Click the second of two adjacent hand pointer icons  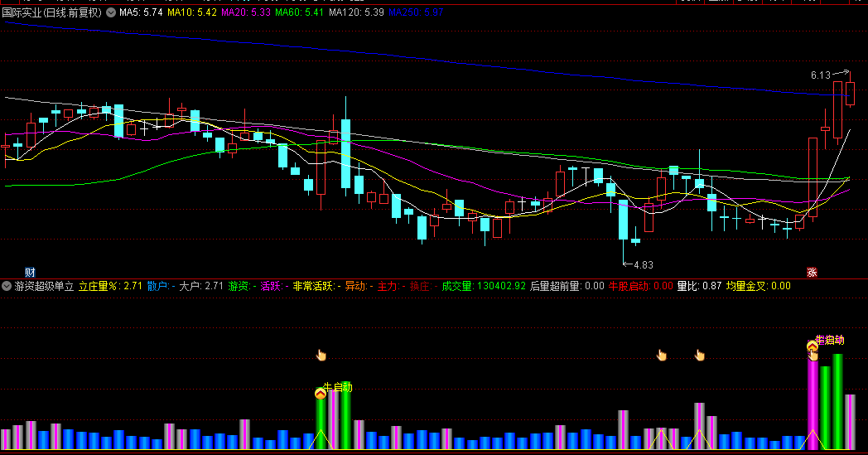click(700, 356)
